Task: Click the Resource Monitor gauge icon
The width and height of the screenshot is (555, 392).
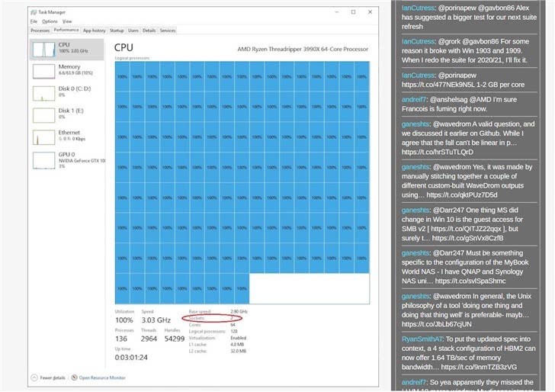Action: click(74, 378)
